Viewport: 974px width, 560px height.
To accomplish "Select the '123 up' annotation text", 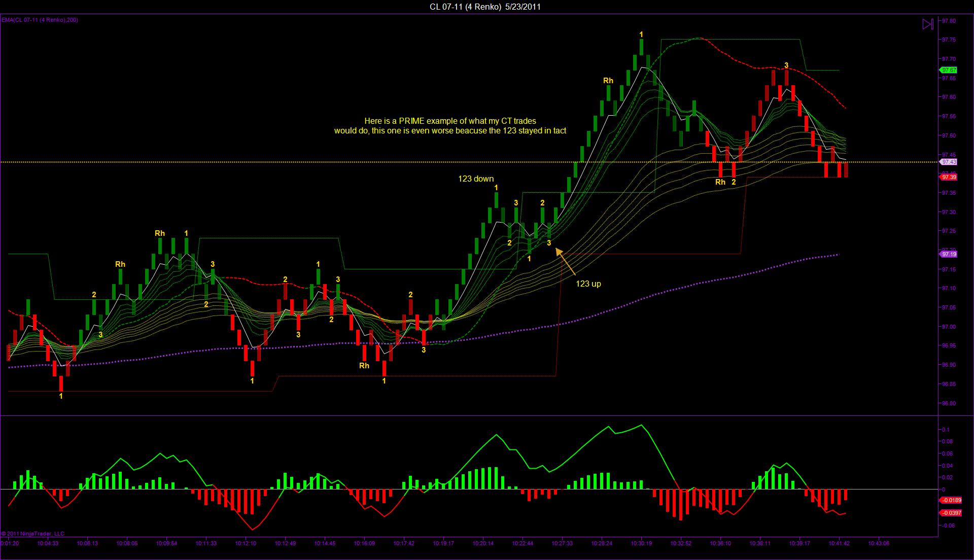I will click(x=588, y=284).
